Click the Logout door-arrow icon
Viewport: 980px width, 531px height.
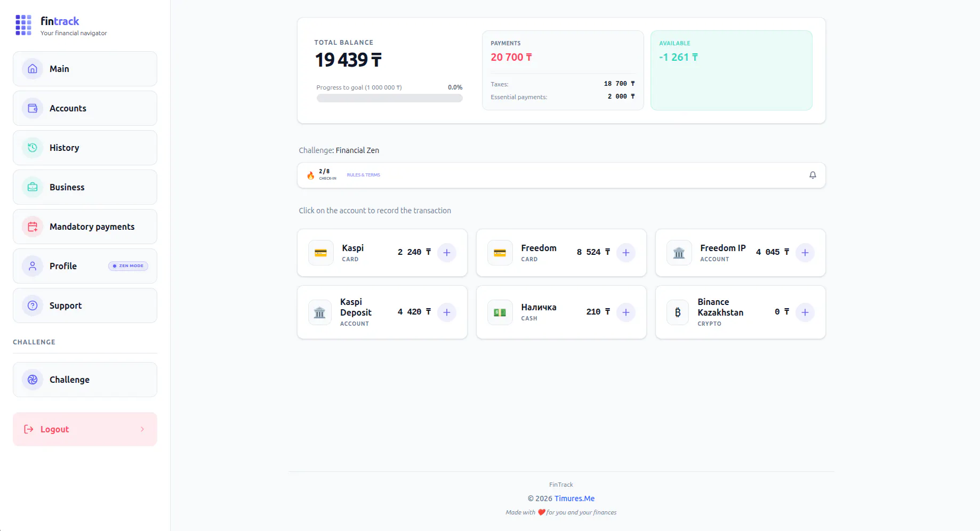click(29, 429)
